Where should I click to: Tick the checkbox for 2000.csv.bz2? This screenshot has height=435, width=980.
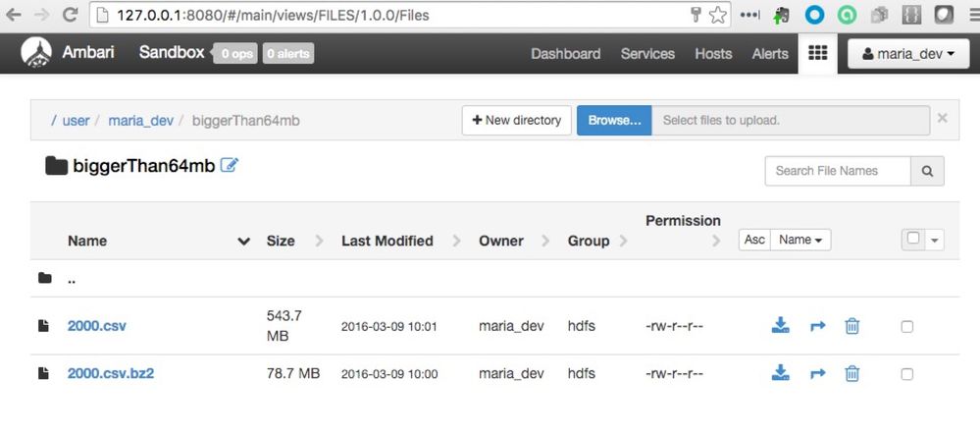point(906,374)
